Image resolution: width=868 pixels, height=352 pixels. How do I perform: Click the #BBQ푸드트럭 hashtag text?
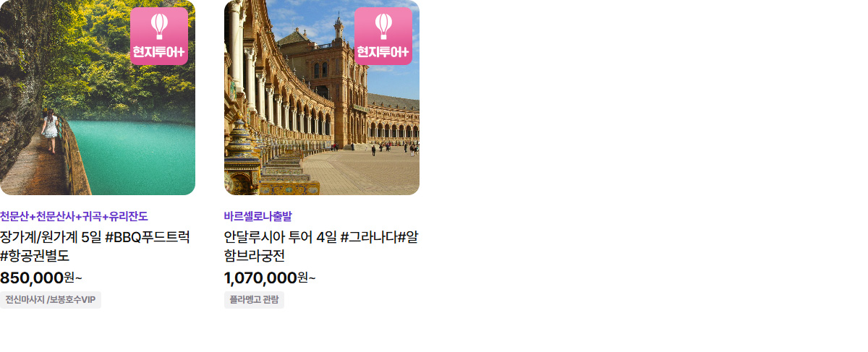[x=148, y=236]
